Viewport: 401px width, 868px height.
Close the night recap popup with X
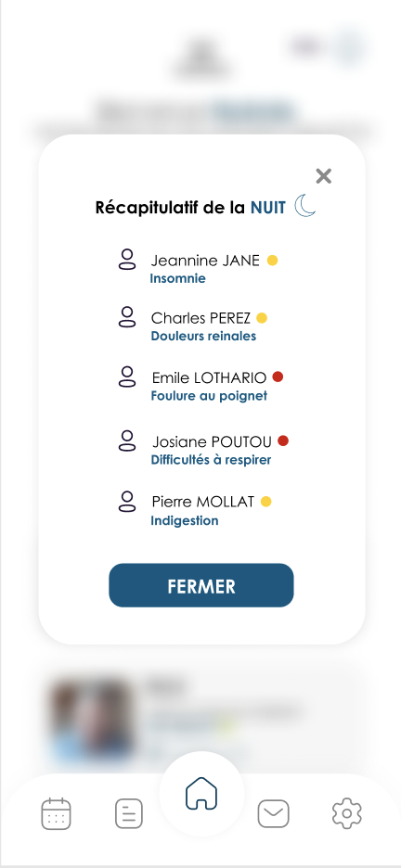[323, 176]
